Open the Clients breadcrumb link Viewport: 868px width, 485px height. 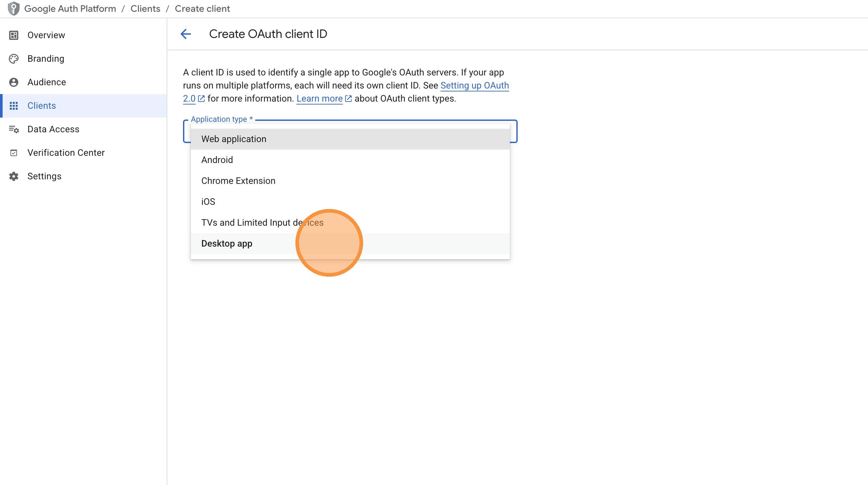point(145,8)
